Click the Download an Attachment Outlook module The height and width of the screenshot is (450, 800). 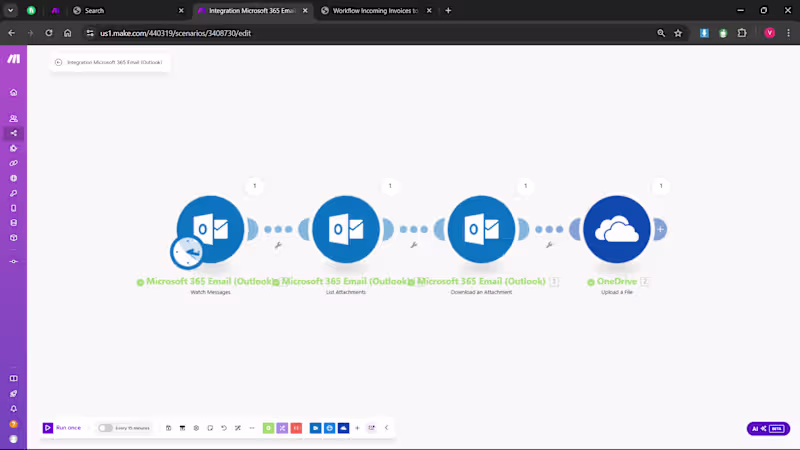tap(481, 229)
